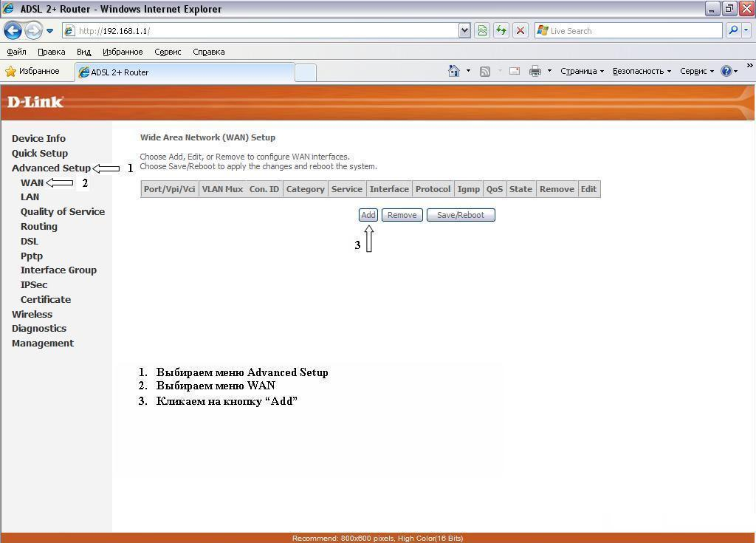The height and width of the screenshot is (543, 756).
Task: Expand the address bar URL history dropdown
Action: pos(464,31)
